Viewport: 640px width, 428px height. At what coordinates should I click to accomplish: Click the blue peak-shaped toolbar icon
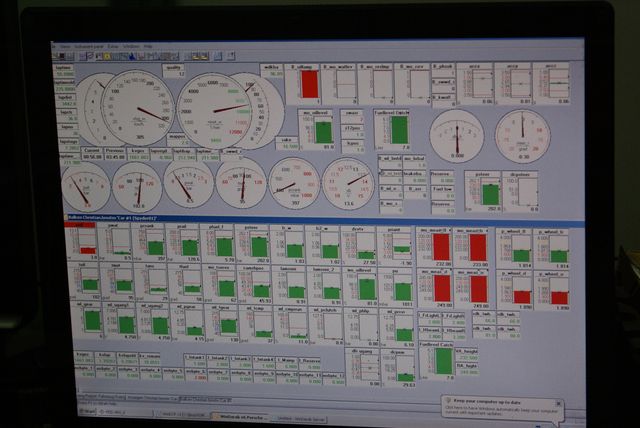[132, 56]
